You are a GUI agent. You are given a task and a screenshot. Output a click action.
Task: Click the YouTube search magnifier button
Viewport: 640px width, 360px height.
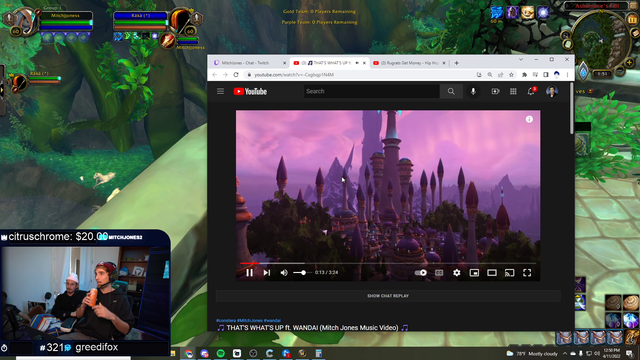coord(451,91)
